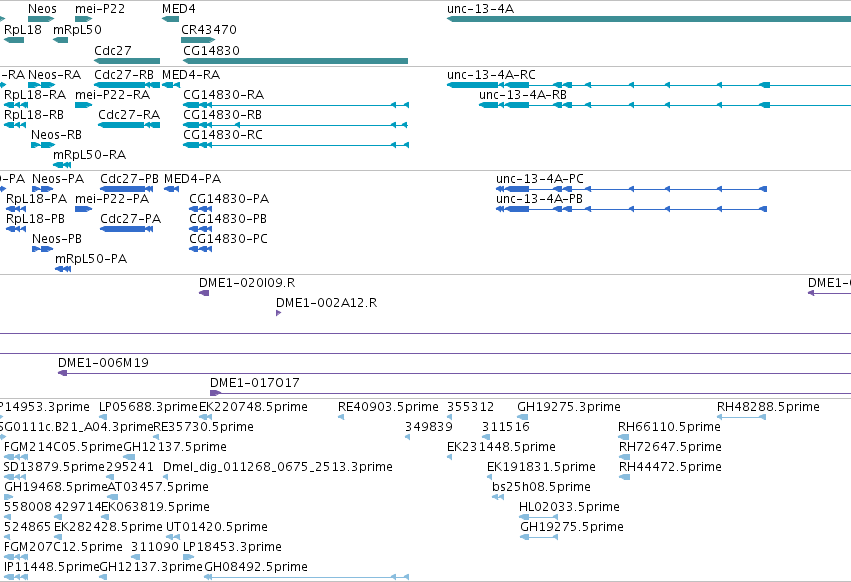The height and width of the screenshot is (582, 851).
Task: Click transcript mRpL50-RA
Action: tap(62, 165)
